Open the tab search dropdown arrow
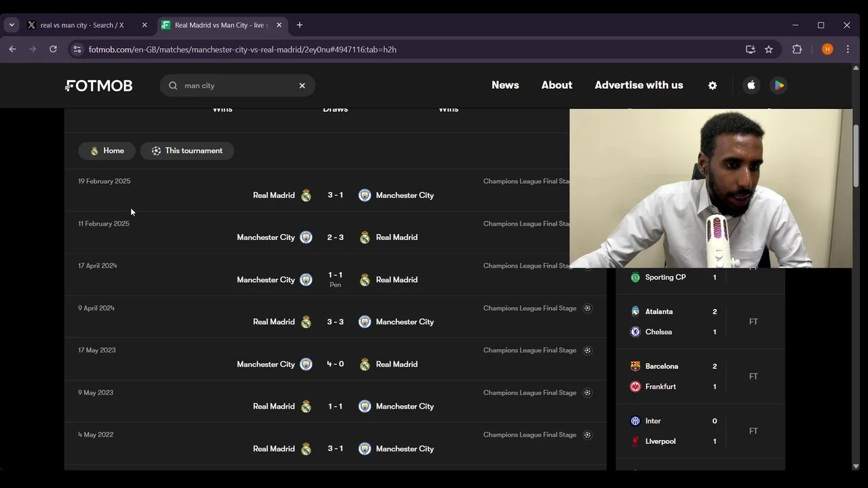The image size is (868, 488). pos(12,25)
